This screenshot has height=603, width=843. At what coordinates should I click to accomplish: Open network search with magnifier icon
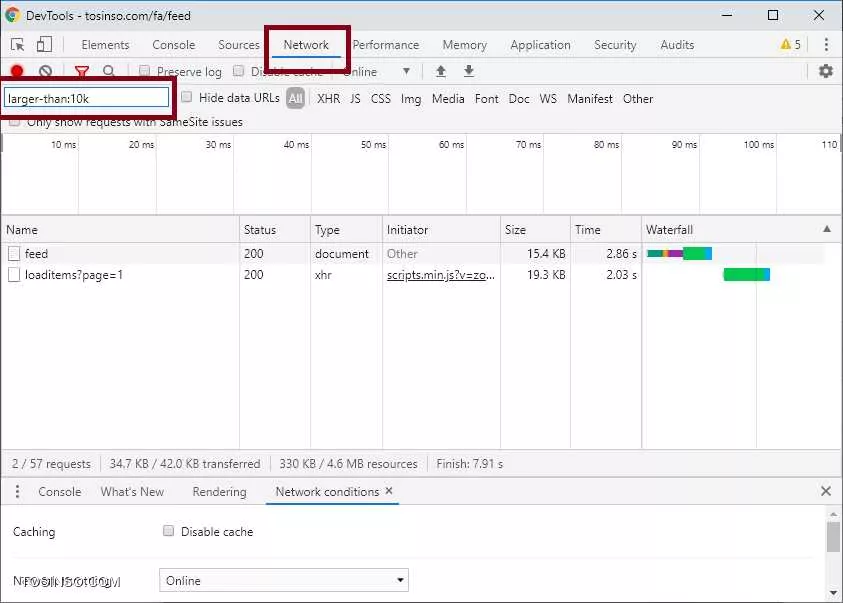point(108,72)
